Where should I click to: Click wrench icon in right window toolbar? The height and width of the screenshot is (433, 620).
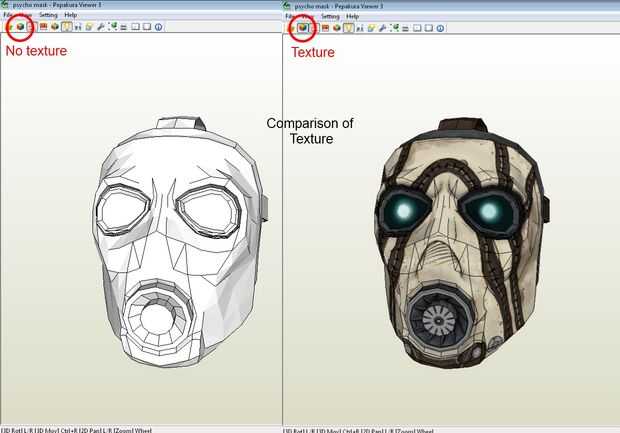(382, 28)
